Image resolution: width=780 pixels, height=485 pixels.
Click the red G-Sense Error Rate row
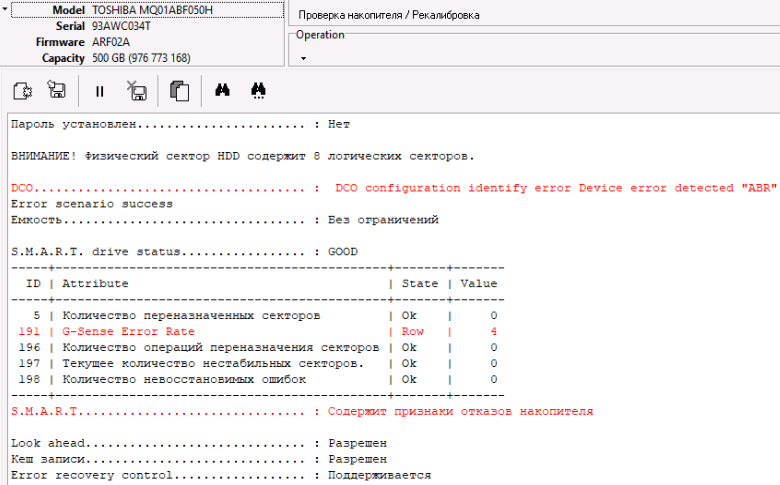[258, 331]
